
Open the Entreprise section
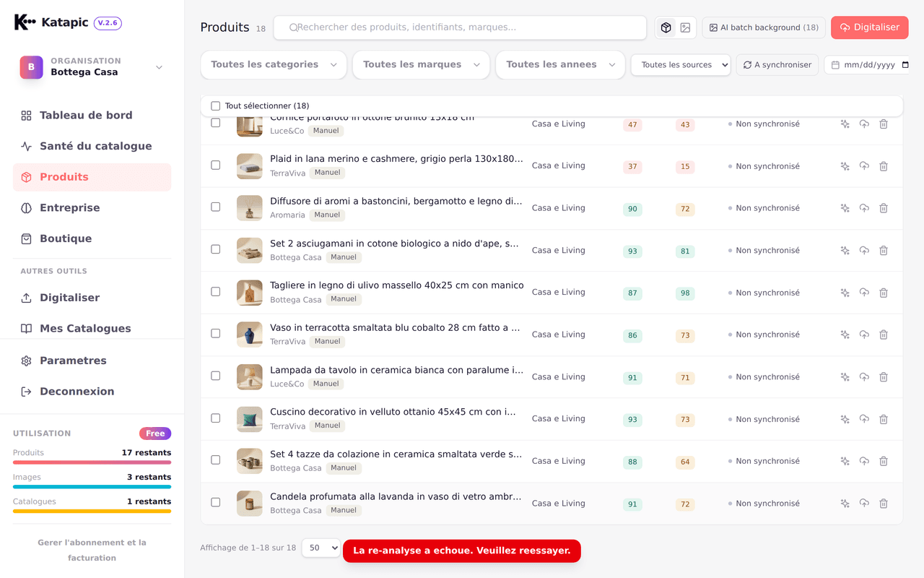(x=92, y=208)
